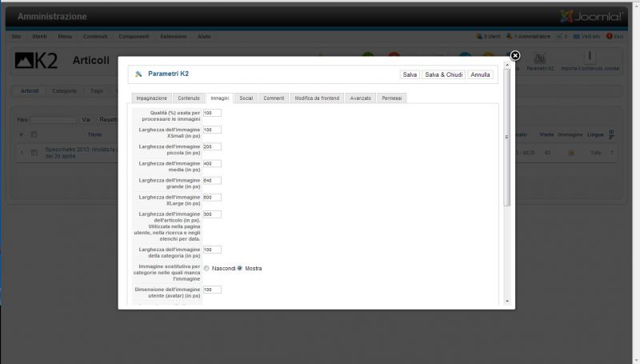
Task: Click the article image width field showing 300
Action: pos(212,214)
